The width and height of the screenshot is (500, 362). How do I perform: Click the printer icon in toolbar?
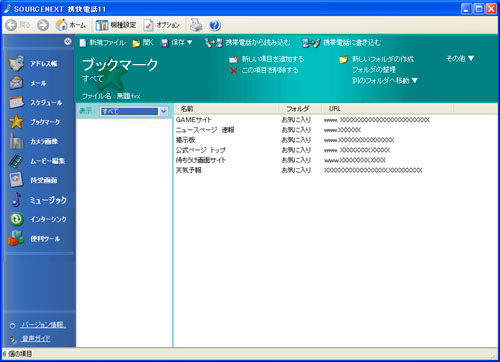[x=196, y=25]
